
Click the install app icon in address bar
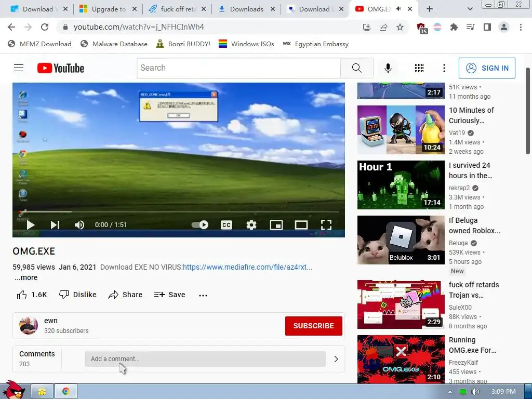pos(366,27)
